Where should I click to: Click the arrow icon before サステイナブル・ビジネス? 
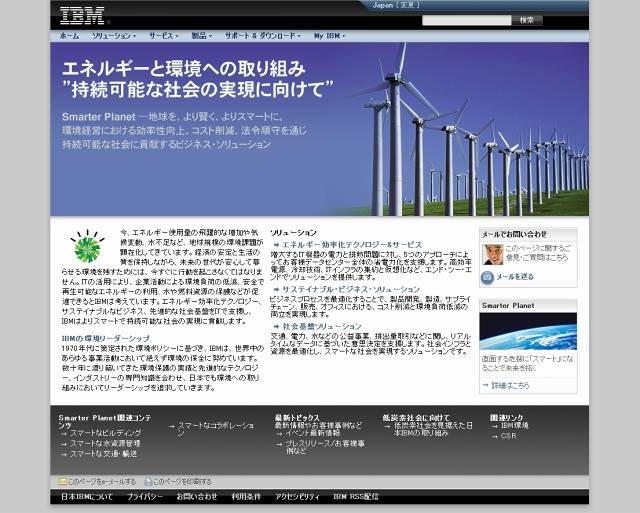tap(276, 289)
